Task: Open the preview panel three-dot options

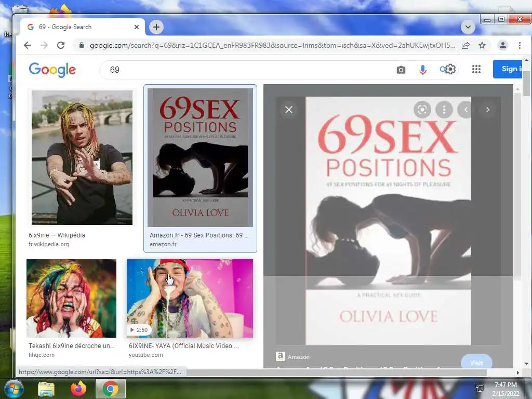Action: [x=444, y=110]
